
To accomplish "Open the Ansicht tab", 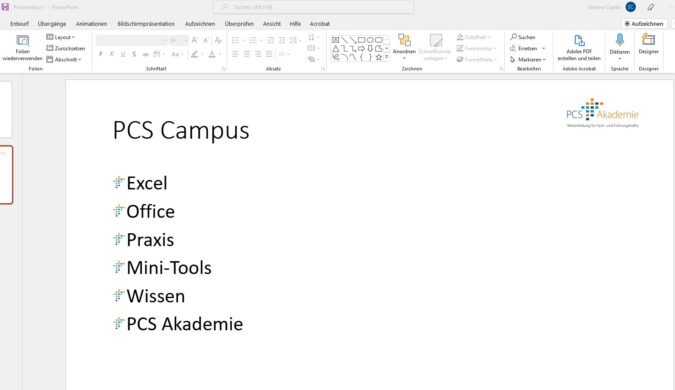I will click(272, 24).
